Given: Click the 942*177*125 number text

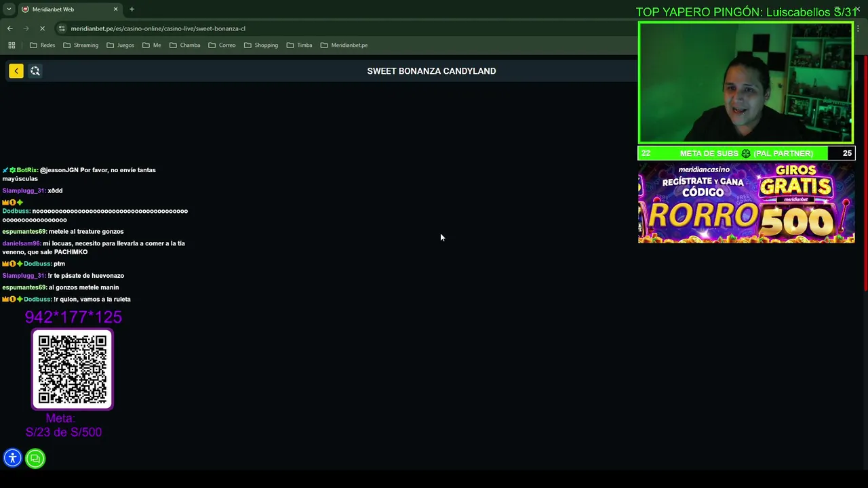Looking at the screenshot, I should [73, 317].
